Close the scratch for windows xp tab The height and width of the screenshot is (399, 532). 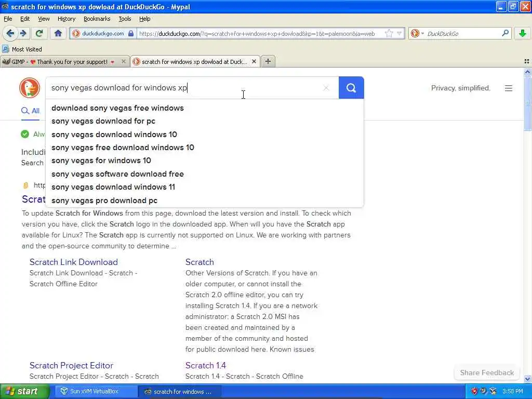point(254,61)
